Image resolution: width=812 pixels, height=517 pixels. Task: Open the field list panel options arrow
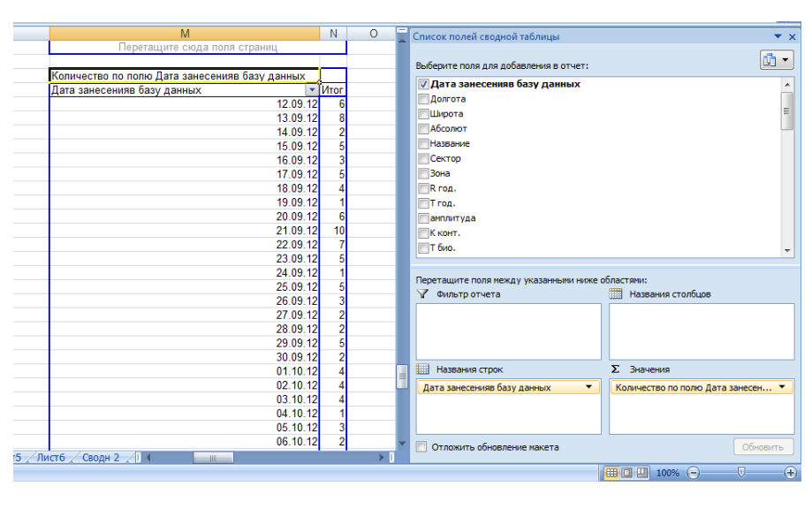tap(778, 36)
